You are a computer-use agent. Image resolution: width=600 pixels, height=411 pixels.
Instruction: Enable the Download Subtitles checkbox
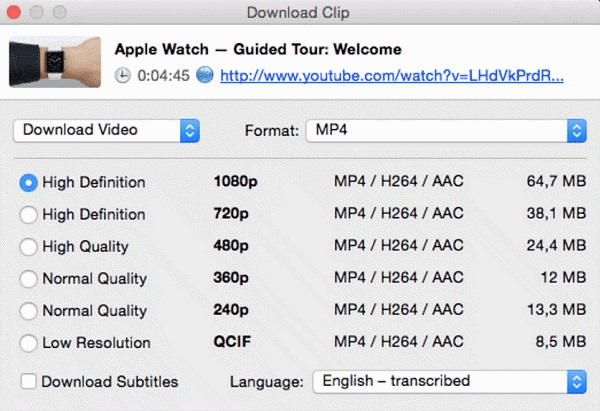tap(29, 382)
